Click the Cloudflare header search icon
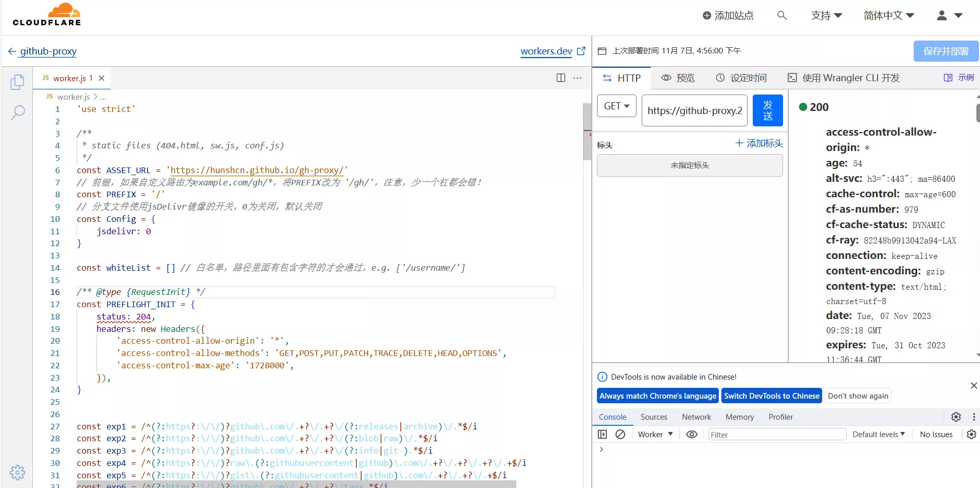Image resolution: width=980 pixels, height=488 pixels. click(782, 15)
